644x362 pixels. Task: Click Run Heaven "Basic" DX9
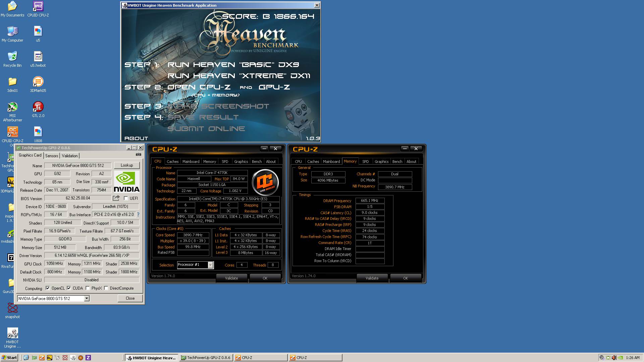click(233, 64)
